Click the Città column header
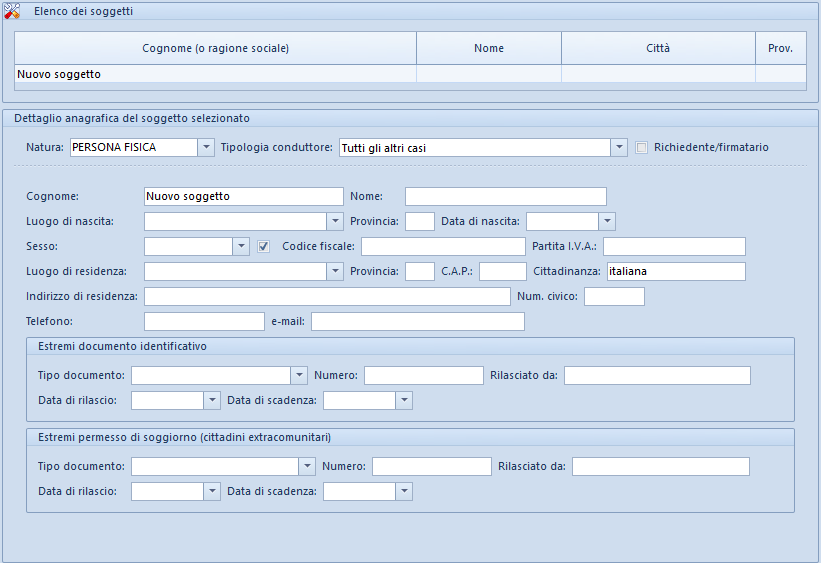 658,48
